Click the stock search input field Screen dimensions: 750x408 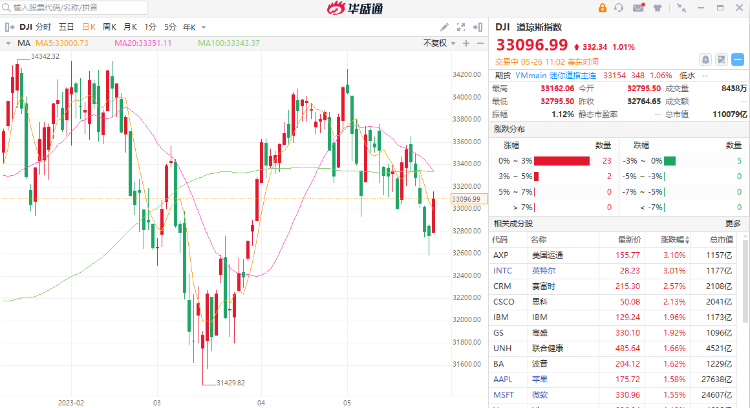coord(74,8)
